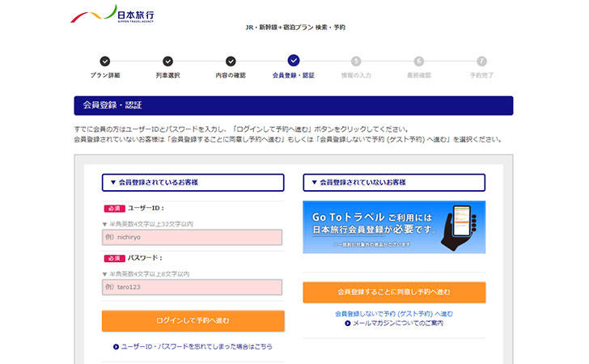Click the 情報の入力 step label

coord(356,75)
